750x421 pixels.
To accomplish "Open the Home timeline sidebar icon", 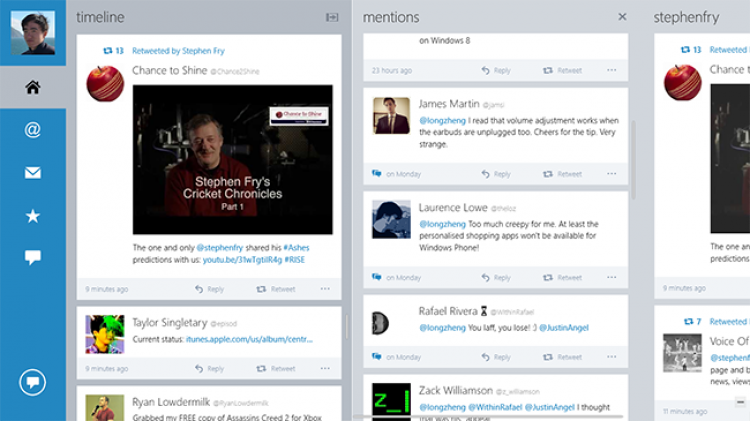I will click(33, 87).
